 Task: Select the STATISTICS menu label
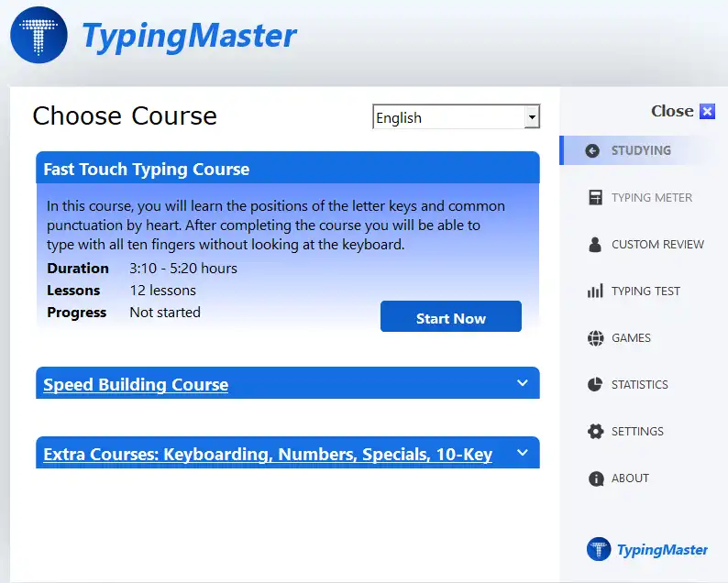[x=639, y=385]
